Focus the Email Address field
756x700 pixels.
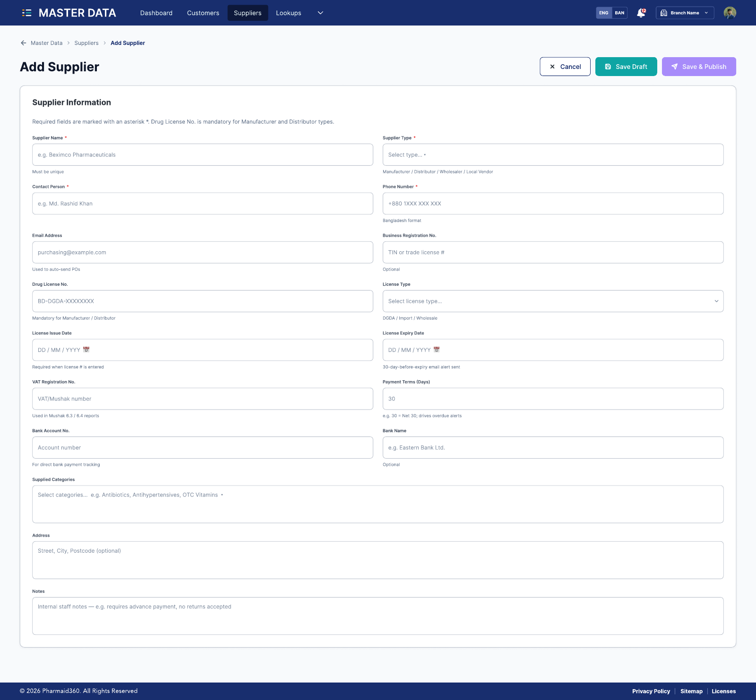pos(203,252)
